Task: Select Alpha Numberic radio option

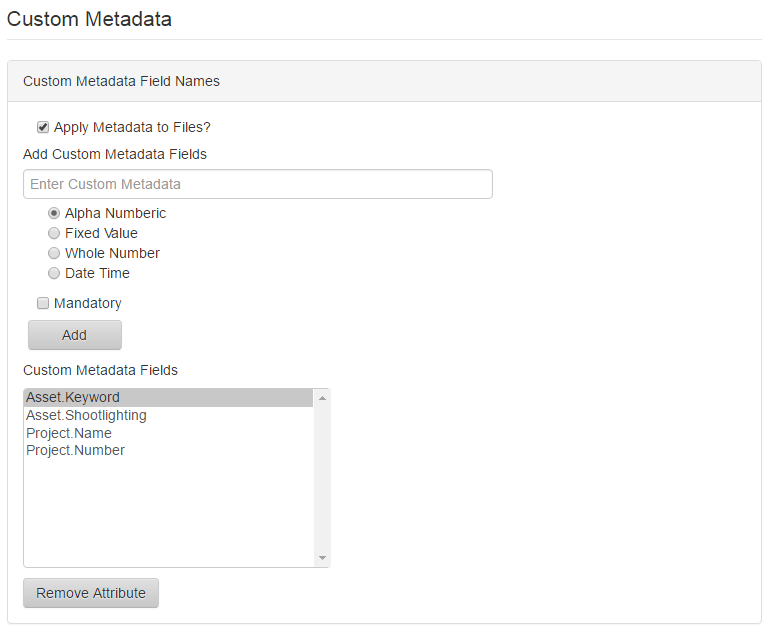Action: pos(54,213)
